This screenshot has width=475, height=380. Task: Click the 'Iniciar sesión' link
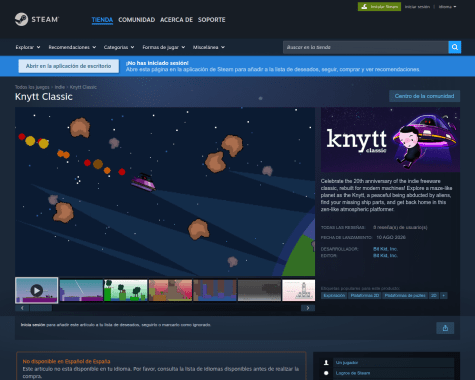tap(417, 7)
